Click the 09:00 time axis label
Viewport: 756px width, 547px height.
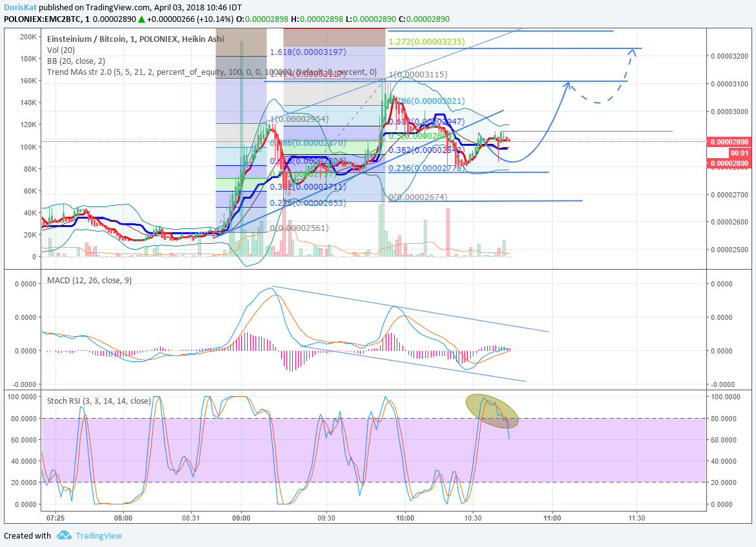tap(241, 518)
